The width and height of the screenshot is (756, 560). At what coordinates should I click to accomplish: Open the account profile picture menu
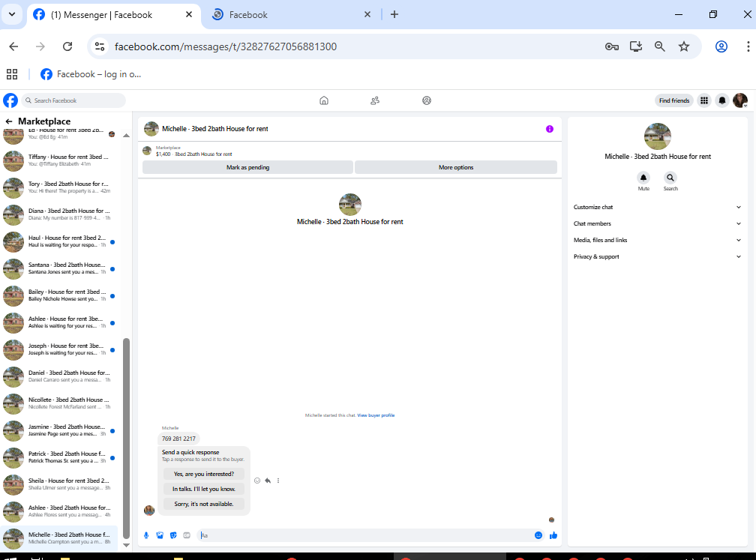click(x=740, y=100)
